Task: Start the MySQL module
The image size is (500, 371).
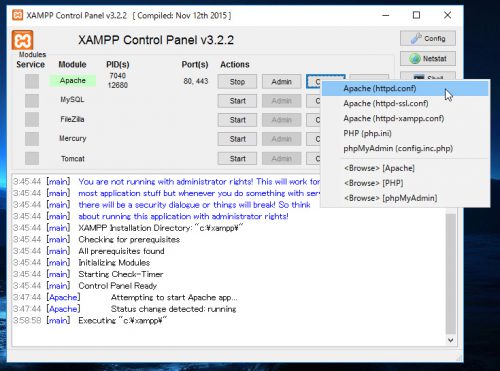Action: coord(237,101)
